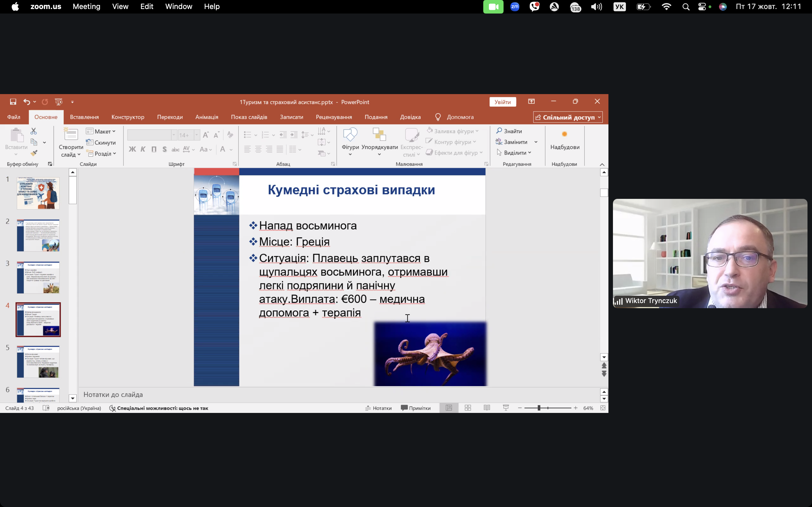Image resolution: width=812 pixels, height=507 pixels.
Task: Click the Спільний доступ share button
Action: point(568,117)
